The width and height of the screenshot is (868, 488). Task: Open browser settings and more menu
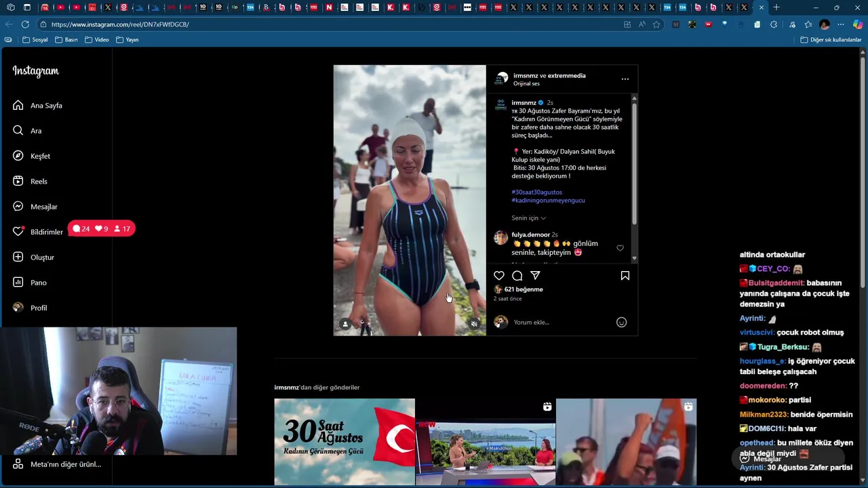click(841, 24)
